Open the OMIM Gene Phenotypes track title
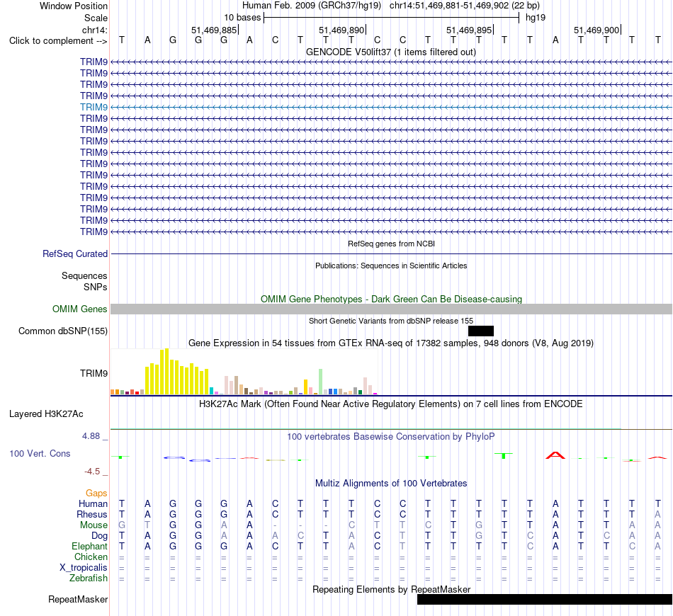The height and width of the screenshot is (616, 673). click(391, 299)
